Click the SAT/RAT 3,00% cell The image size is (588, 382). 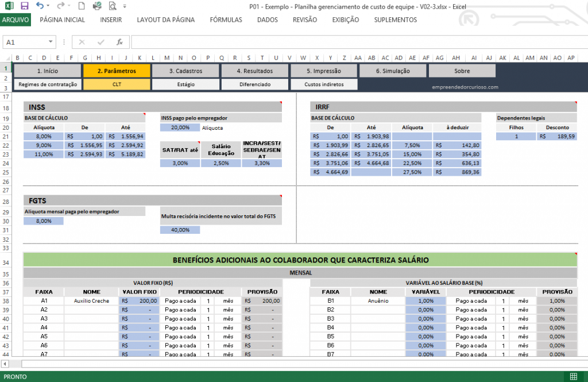[x=180, y=163]
